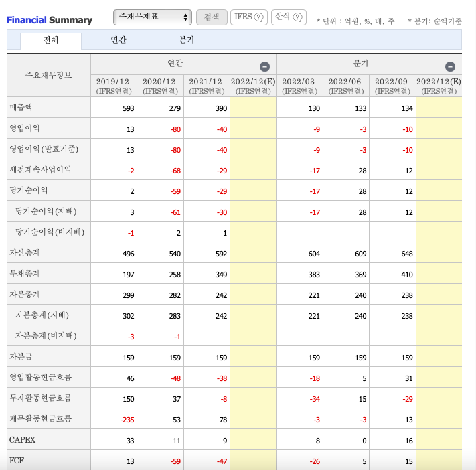Select the 부채총계 row label
This screenshot has width=476, height=470.
tap(25, 273)
